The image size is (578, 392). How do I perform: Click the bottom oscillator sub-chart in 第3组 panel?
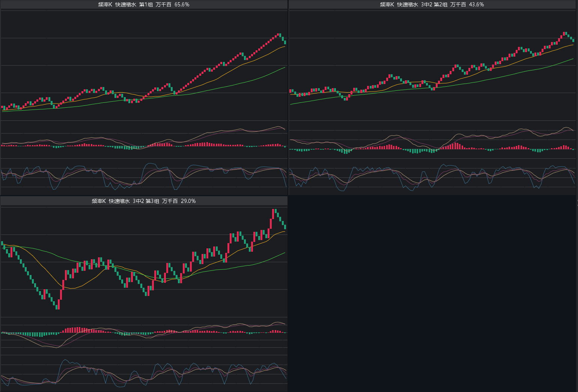coord(144,373)
